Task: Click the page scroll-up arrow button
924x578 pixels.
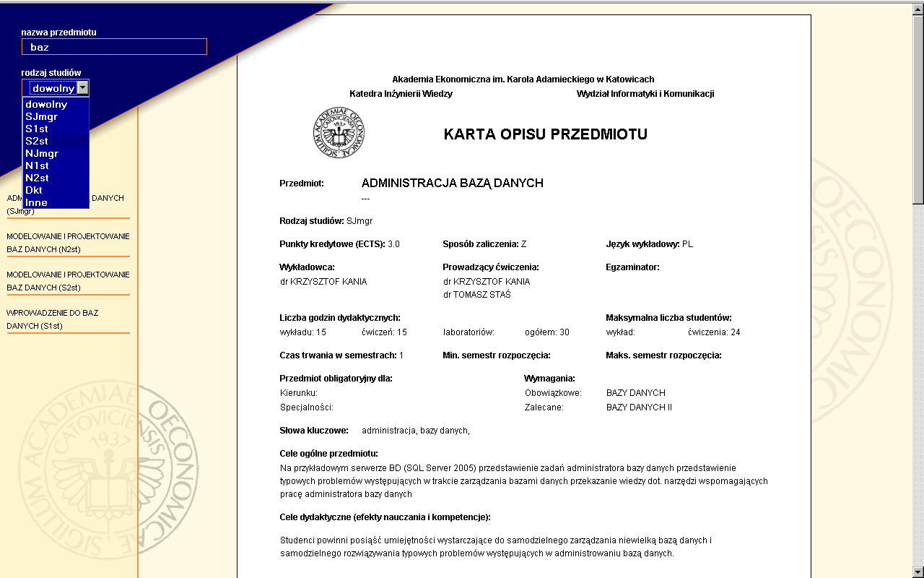Action: point(918,9)
